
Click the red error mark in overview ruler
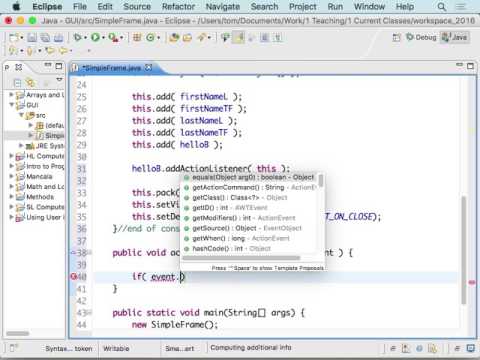472,282
